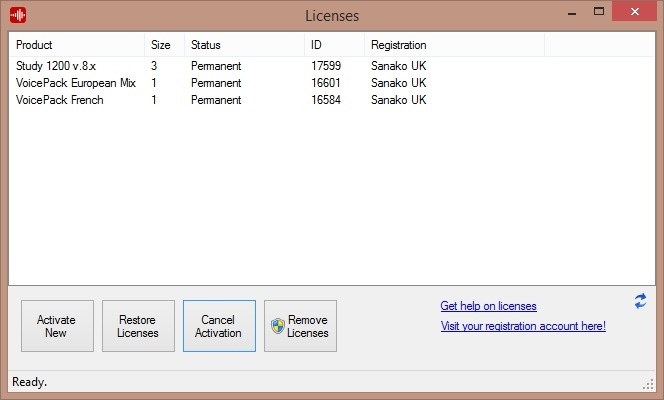Click the resize grip in status bar
Screen dimensions: 664x400
[x=648, y=384]
